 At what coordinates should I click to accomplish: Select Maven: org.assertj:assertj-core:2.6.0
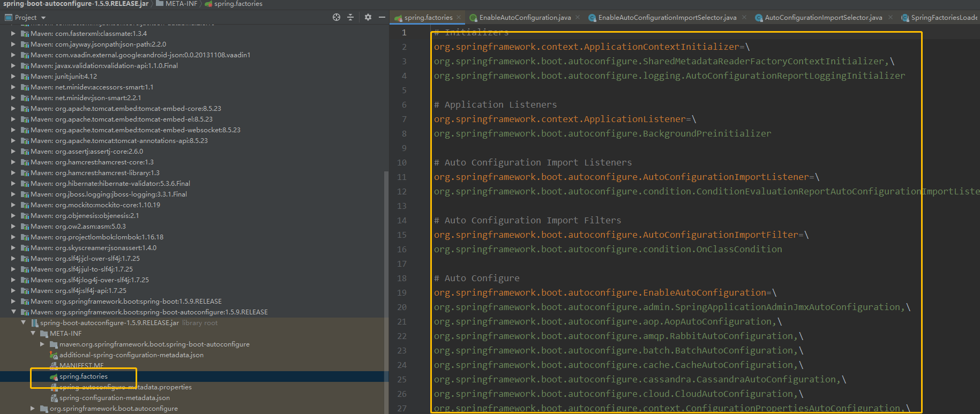pyautogui.click(x=87, y=152)
